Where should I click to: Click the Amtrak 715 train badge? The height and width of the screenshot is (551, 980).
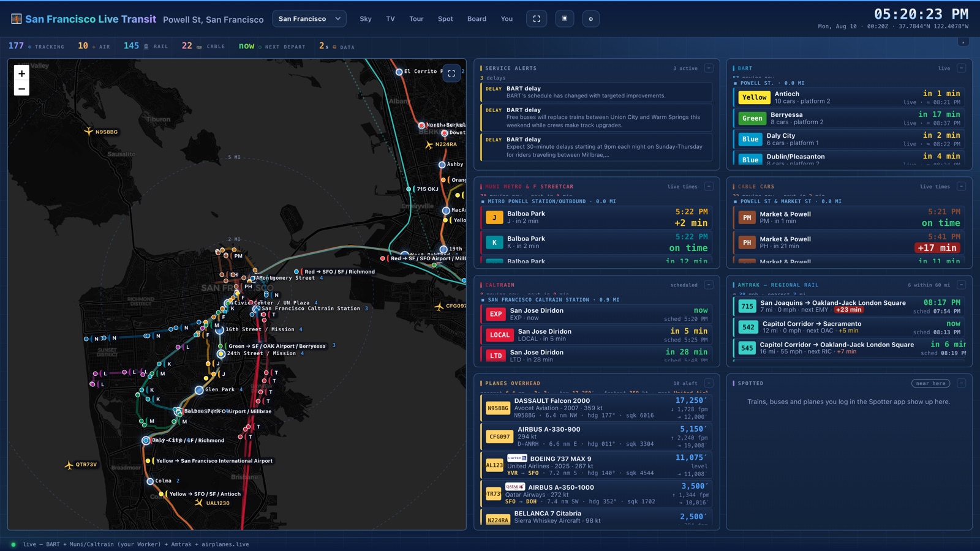[x=747, y=306]
